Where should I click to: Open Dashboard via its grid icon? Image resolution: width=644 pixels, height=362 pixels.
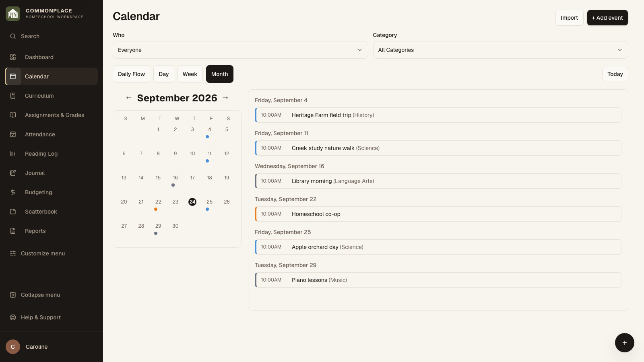(13, 57)
